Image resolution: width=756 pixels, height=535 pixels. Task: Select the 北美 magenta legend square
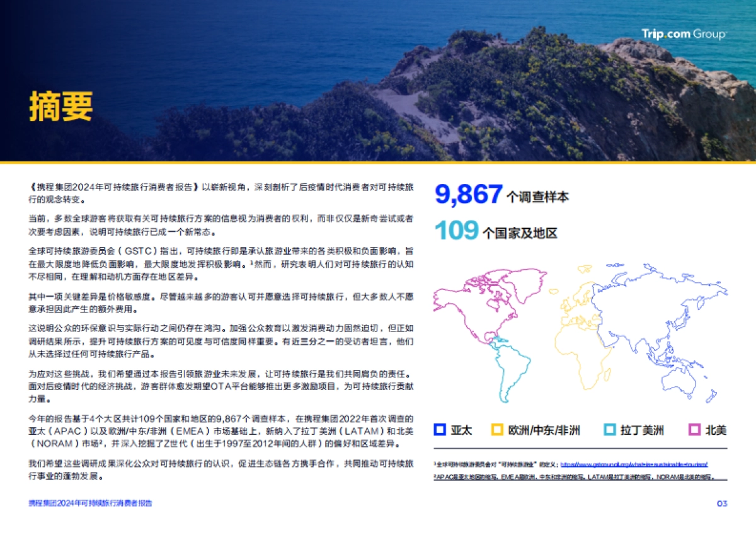coord(692,431)
